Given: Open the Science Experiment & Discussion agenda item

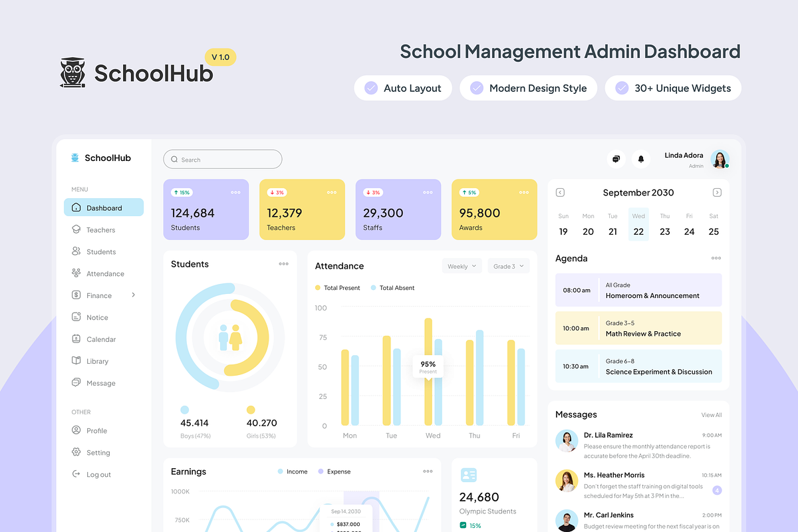Looking at the screenshot, I should pos(638,366).
